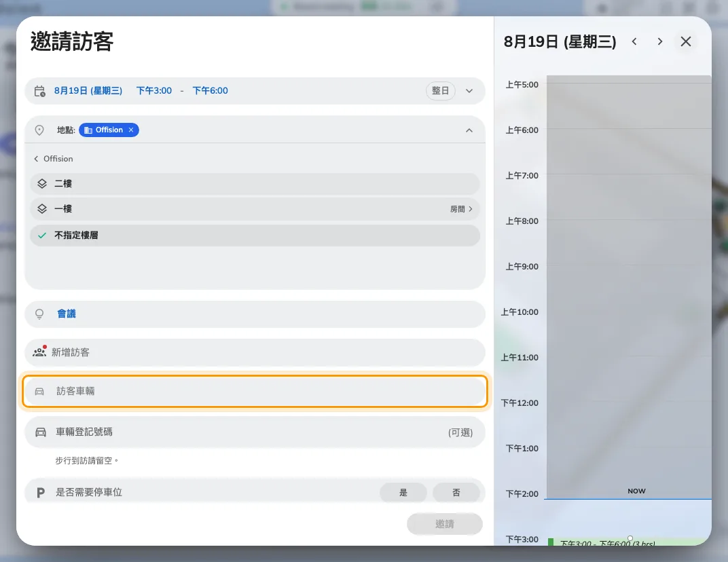Click the calendar clock icon
Viewport: 728px width, 562px height.
coord(40,91)
